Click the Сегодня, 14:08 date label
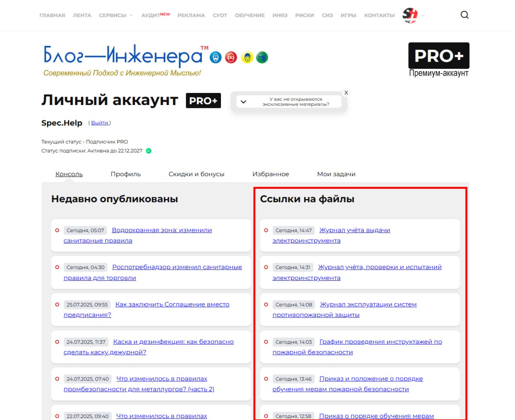The width and height of the screenshot is (515, 420). click(294, 305)
